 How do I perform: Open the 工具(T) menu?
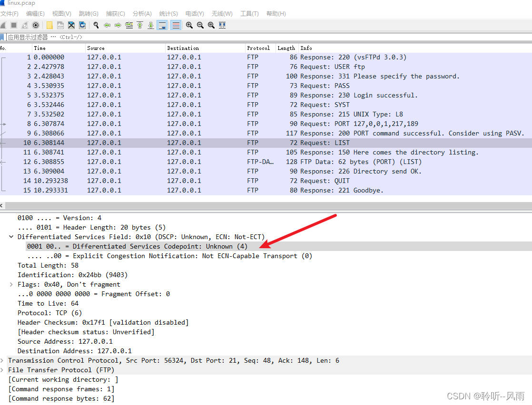pos(249,14)
